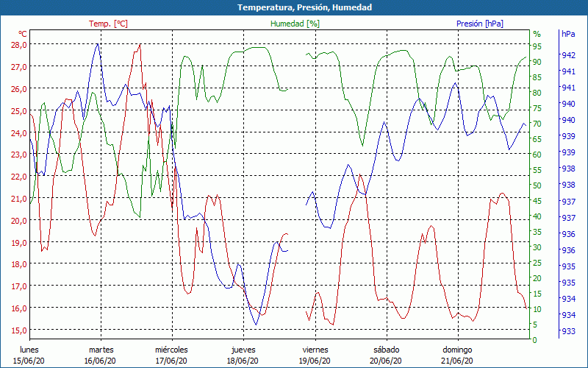Click the '17,0' temperature axis value

coord(19,286)
